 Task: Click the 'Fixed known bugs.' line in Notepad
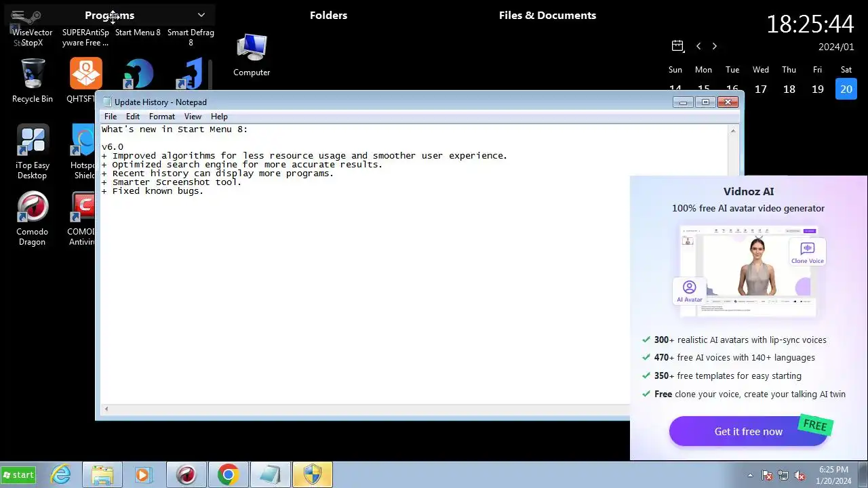coord(153,191)
